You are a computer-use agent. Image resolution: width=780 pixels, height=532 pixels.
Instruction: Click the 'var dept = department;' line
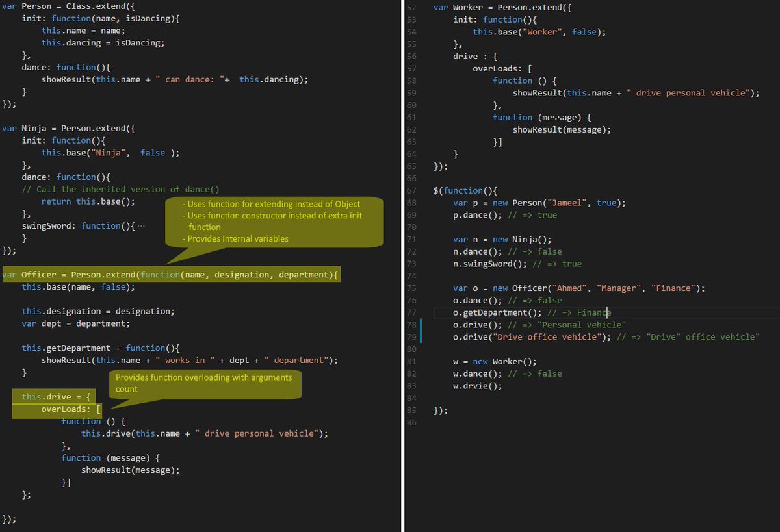point(76,323)
